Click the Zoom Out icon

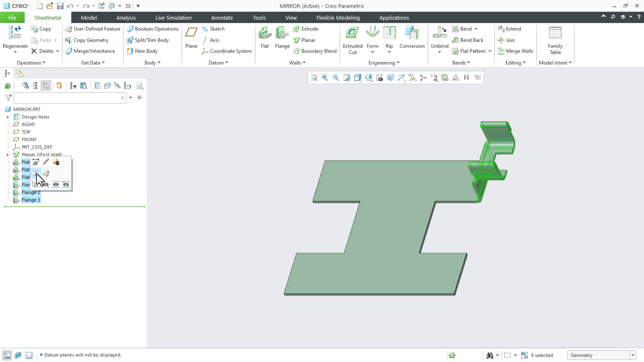(x=335, y=78)
